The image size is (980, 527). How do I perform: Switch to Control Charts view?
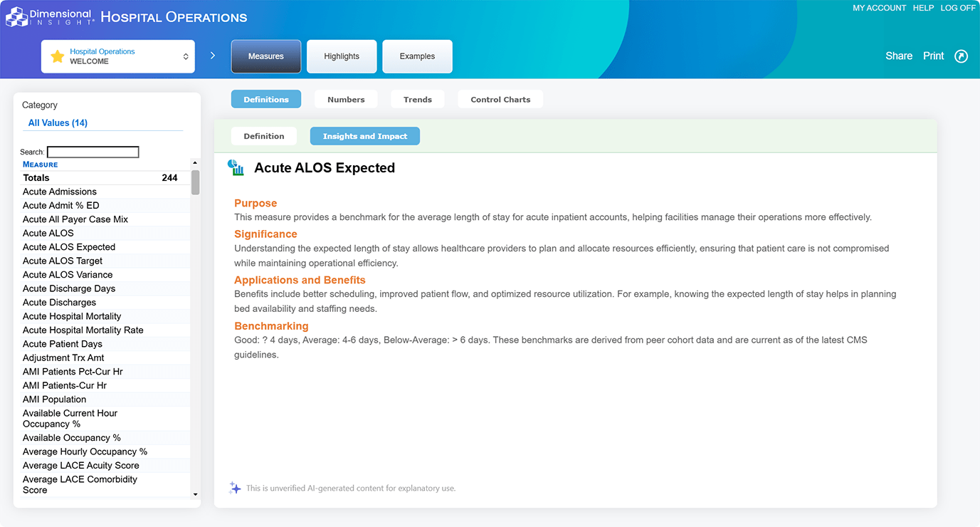click(x=500, y=100)
